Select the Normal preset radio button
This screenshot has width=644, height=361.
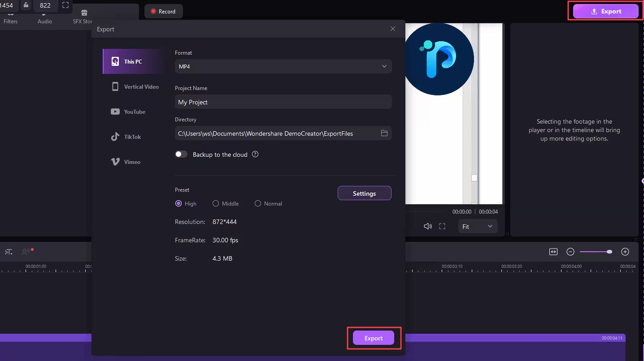258,203
